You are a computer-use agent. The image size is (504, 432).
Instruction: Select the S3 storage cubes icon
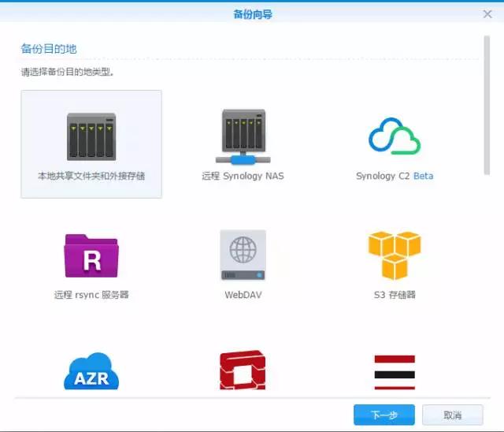[x=395, y=255]
